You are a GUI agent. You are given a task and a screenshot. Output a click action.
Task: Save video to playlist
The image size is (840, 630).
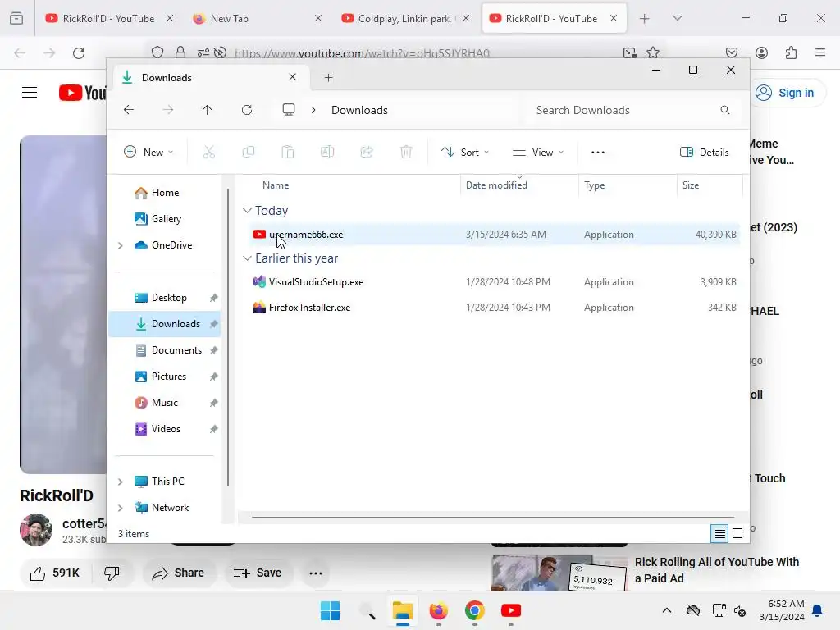pos(258,573)
